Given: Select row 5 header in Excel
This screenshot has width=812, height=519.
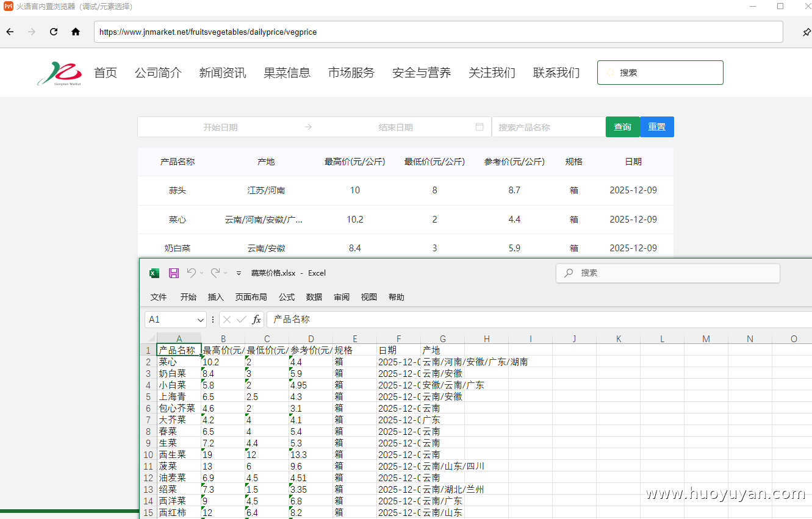Looking at the screenshot, I should click(148, 396).
